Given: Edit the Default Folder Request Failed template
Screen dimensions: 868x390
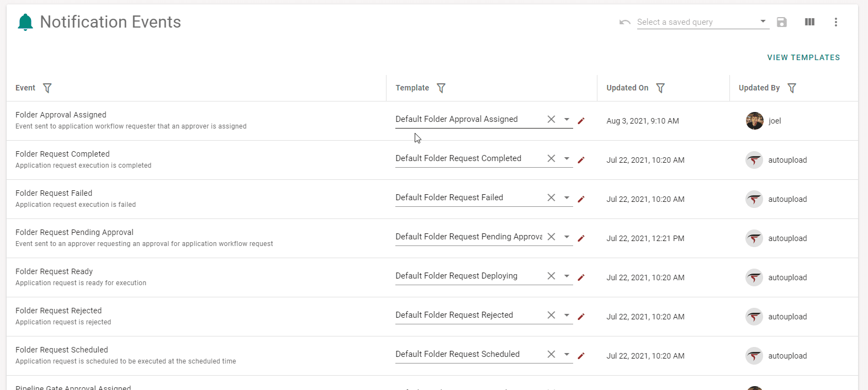Looking at the screenshot, I should (x=581, y=199).
